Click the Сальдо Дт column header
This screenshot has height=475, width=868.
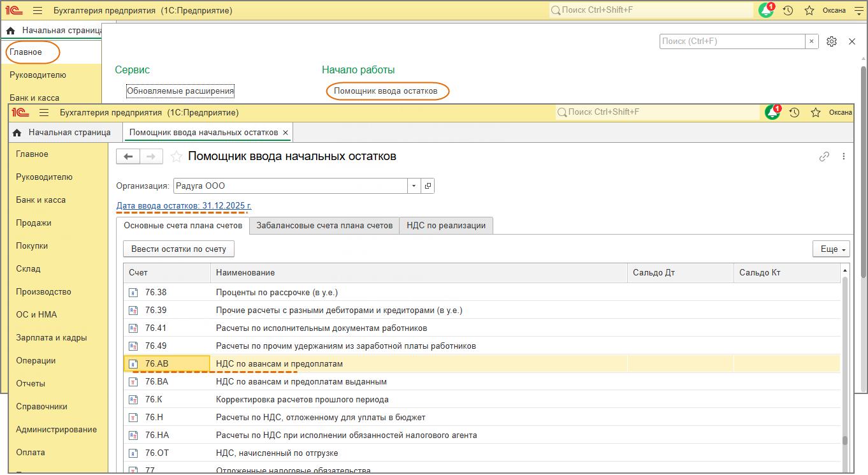[x=681, y=273]
